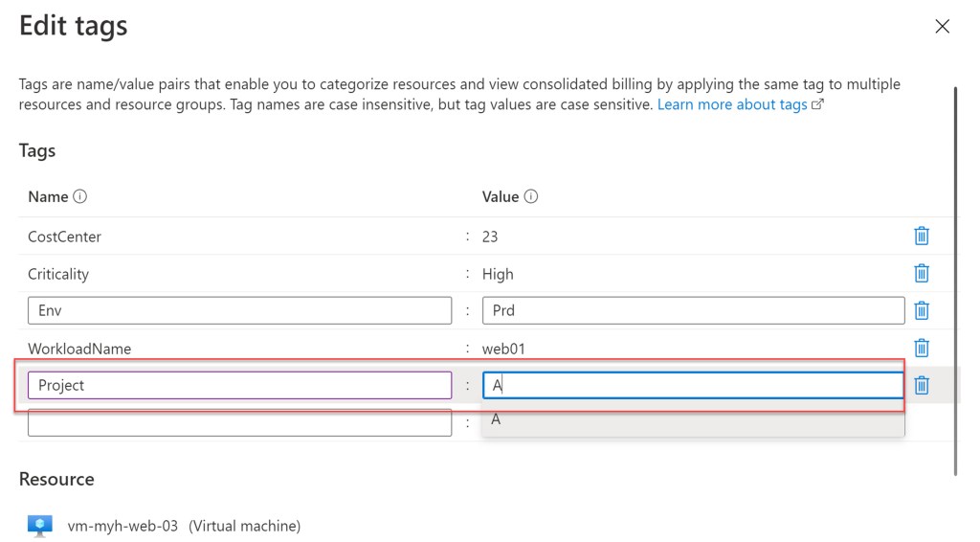980x542 pixels.
Task: Click the WorkloadName value web01
Action: (x=504, y=349)
